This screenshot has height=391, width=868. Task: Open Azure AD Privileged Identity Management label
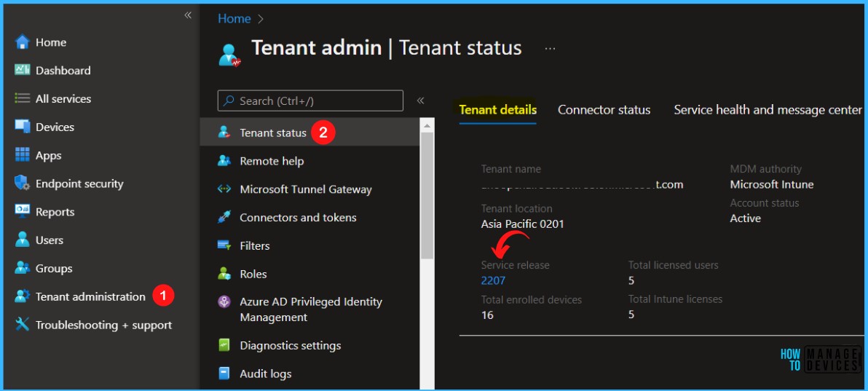(310, 309)
